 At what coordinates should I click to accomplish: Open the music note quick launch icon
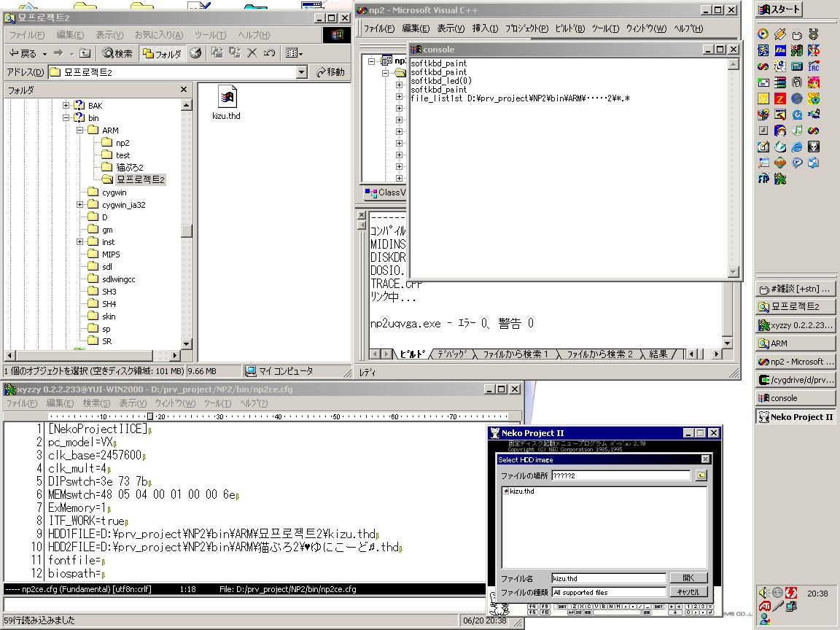(796, 131)
